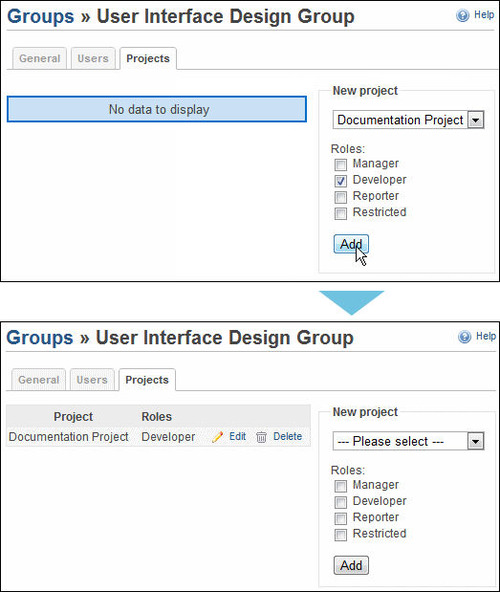Click the Delete link in project row
Screen dimensions: 500x592
(287, 436)
